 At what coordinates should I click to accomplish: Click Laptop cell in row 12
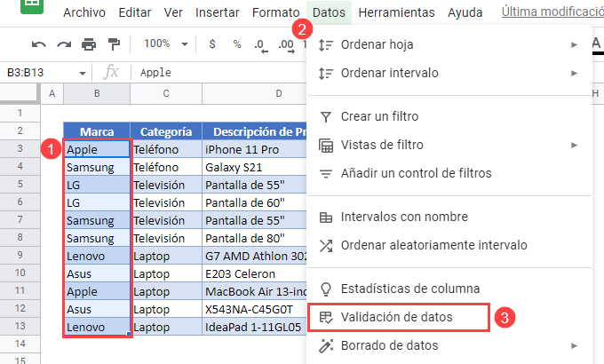point(166,309)
